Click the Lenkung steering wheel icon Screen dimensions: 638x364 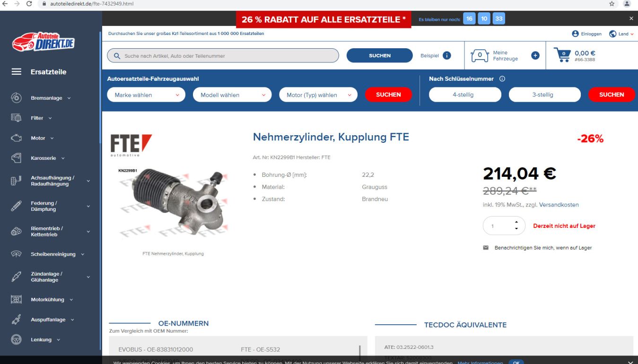[x=16, y=339]
